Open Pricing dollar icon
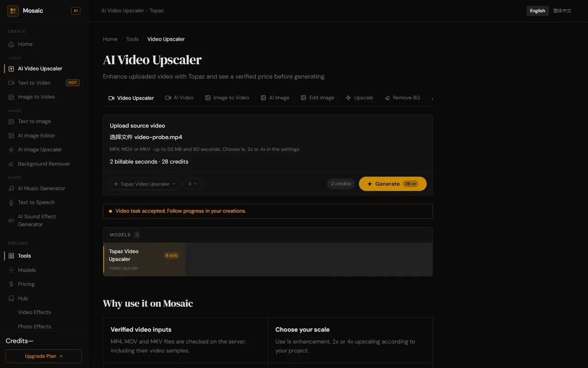The image size is (588, 368). (11, 284)
